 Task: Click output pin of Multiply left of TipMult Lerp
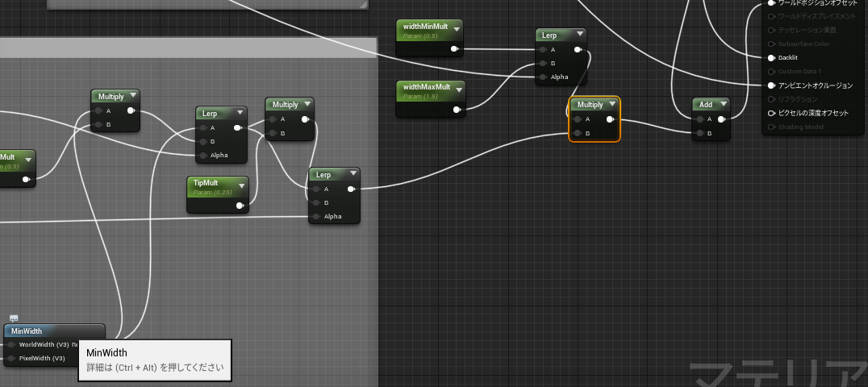click(x=131, y=110)
